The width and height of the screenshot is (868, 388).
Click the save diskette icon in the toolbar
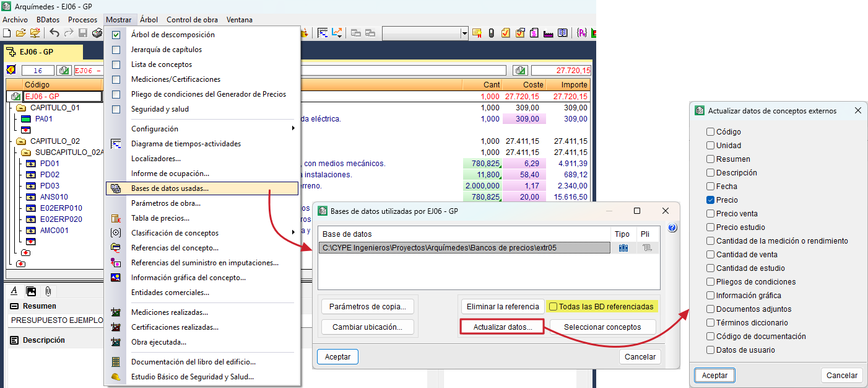(x=83, y=33)
